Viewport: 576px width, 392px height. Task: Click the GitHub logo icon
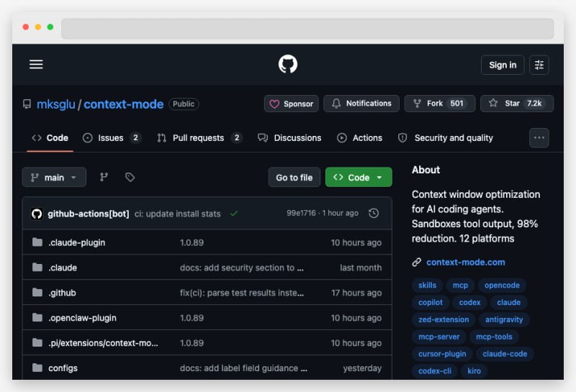point(288,65)
